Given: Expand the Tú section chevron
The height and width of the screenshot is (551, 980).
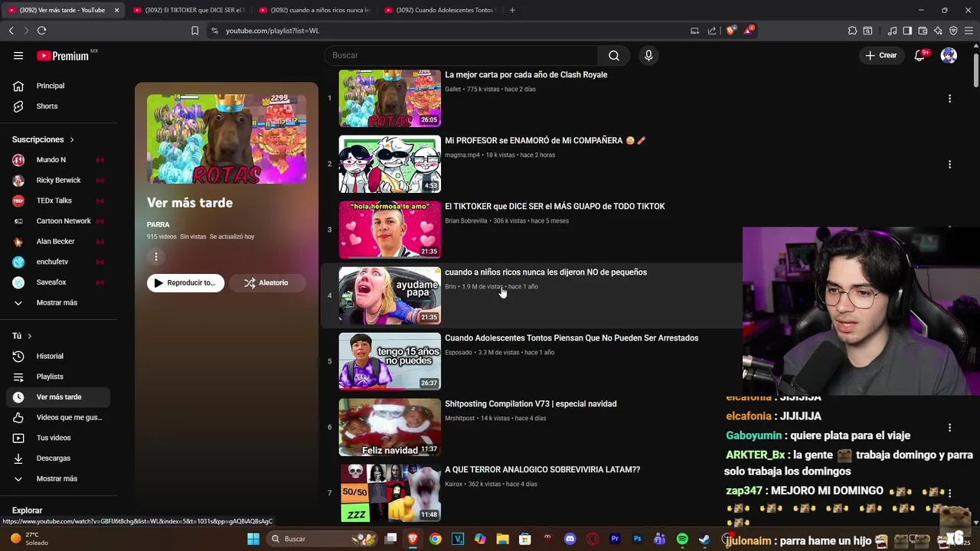Looking at the screenshot, I should point(30,336).
